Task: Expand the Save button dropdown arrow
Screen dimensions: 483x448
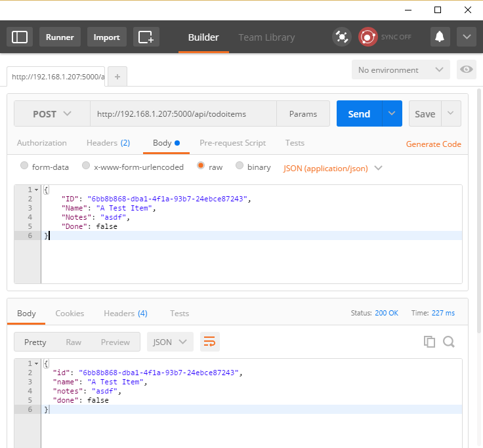Action: click(x=451, y=113)
